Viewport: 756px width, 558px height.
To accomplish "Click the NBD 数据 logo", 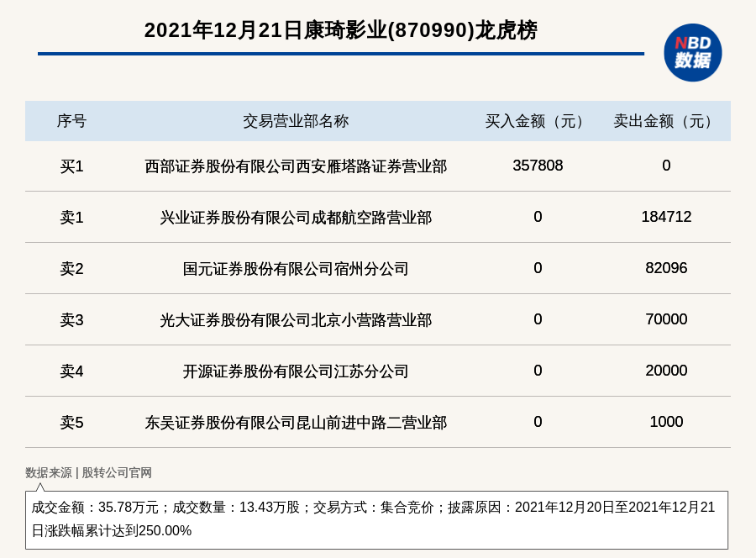I will point(692,52).
